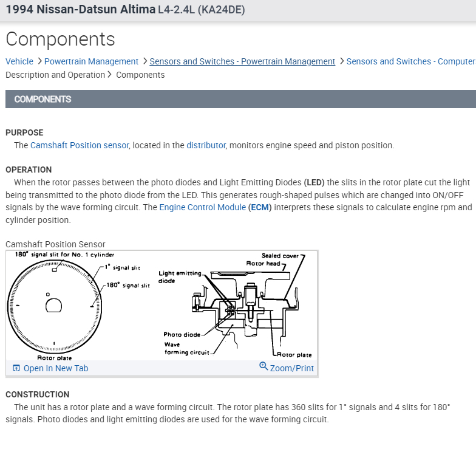The width and height of the screenshot is (476, 463).
Task: Navigate to Sensors and Switches - Computer breadcrumb
Action: click(x=410, y=61)
